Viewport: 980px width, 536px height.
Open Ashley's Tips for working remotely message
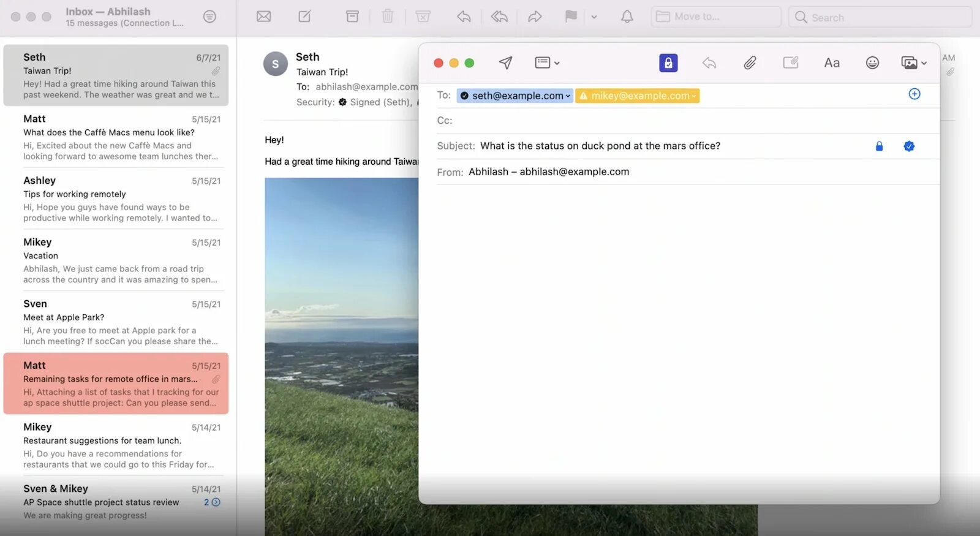[116, 198]
